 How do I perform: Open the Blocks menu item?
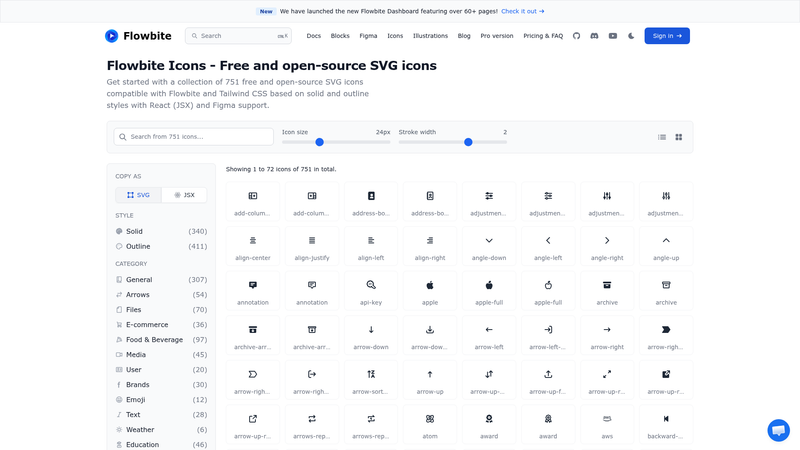point(340,36)
